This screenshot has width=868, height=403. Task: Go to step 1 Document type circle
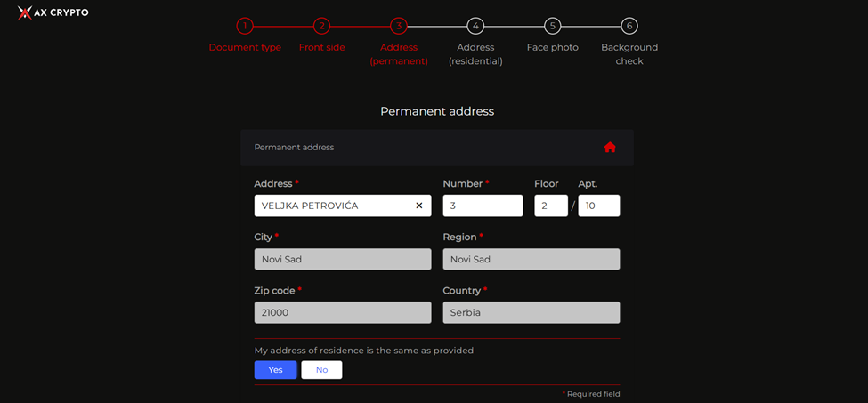[245, 26]
